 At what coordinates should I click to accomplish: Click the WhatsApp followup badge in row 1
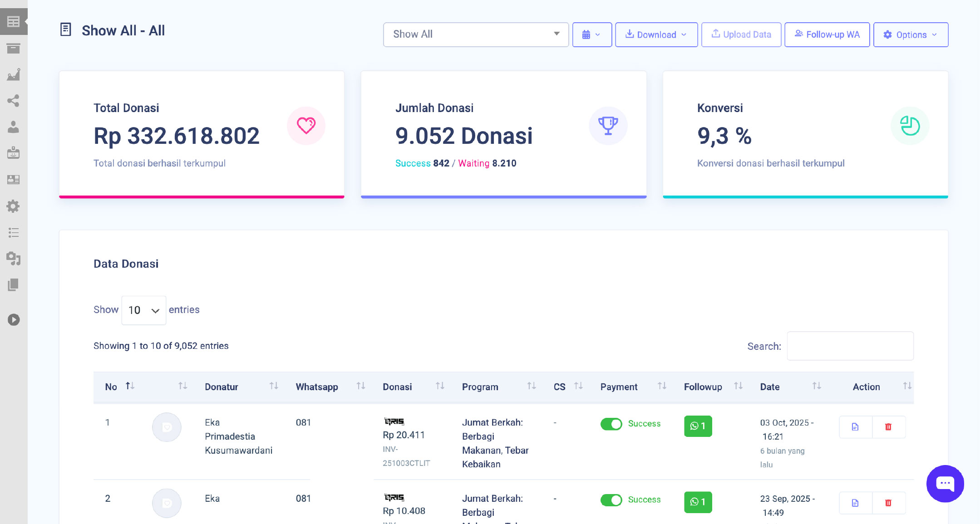698,426
